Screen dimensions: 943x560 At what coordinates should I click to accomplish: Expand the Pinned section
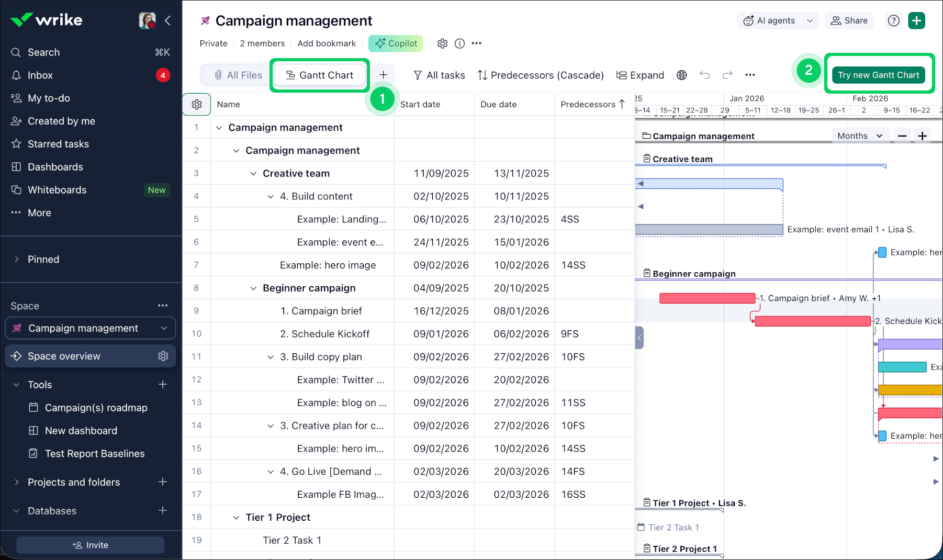[x=16, y=259]
